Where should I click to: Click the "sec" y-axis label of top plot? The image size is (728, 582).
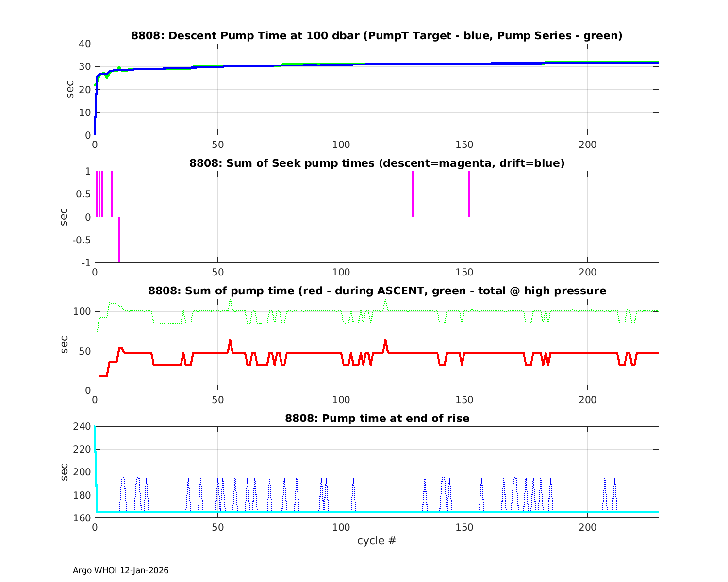[x=70, y=89]
